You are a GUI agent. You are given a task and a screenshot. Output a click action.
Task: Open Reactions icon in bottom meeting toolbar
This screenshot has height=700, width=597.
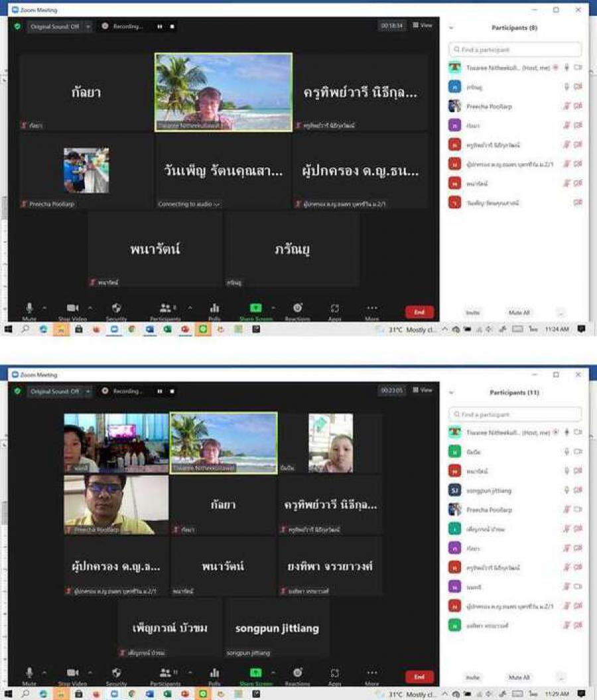[297, 673]
